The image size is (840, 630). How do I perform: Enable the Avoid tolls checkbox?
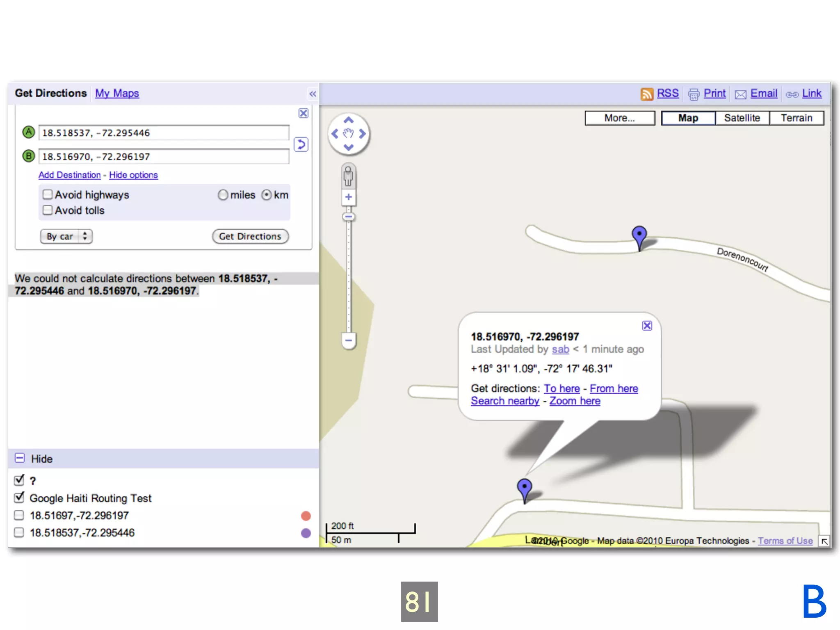[x=48, y=210]
